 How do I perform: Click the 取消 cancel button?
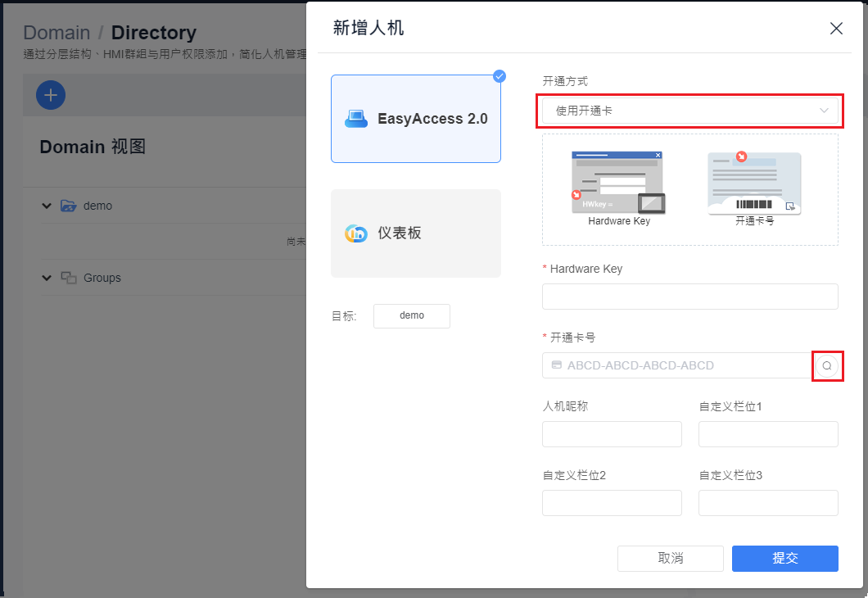671,558
